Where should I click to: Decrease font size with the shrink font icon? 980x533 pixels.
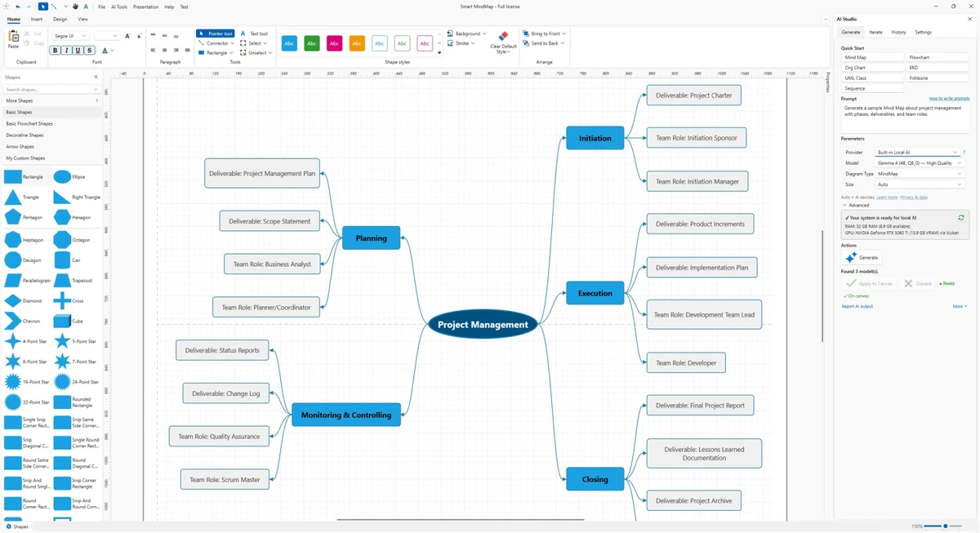[139, 36]
